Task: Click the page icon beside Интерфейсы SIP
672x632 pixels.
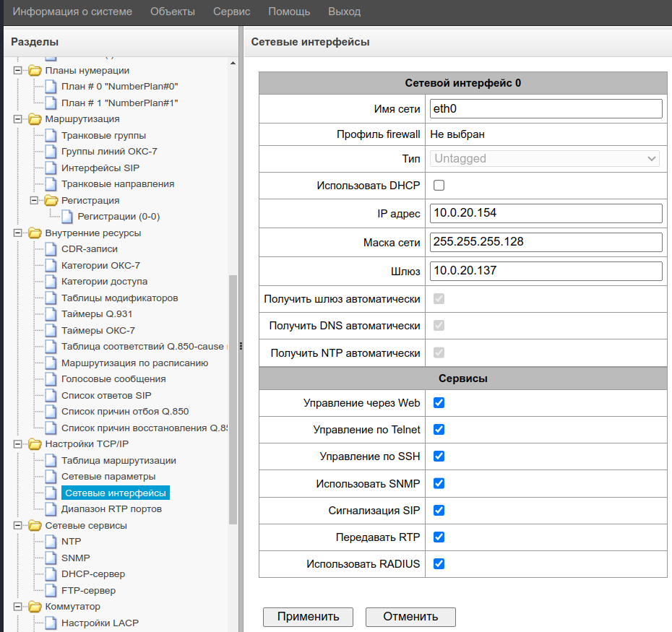Action: pos(50,168)
